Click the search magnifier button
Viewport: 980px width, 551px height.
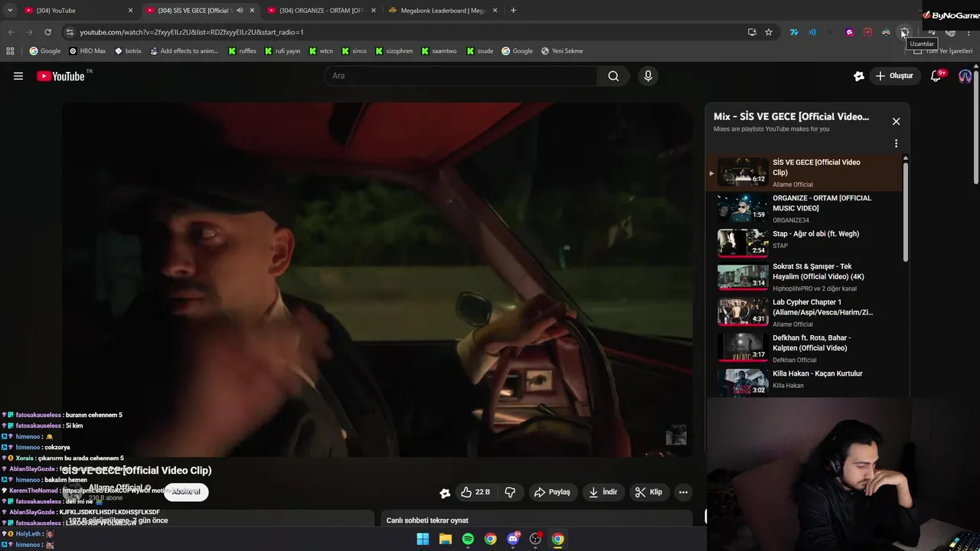(613, 76)
